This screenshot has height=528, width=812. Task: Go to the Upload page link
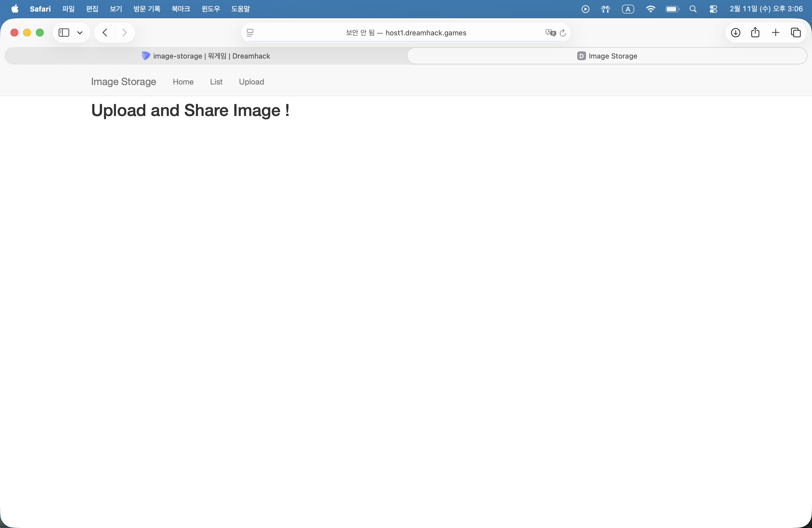click(251, 82)
